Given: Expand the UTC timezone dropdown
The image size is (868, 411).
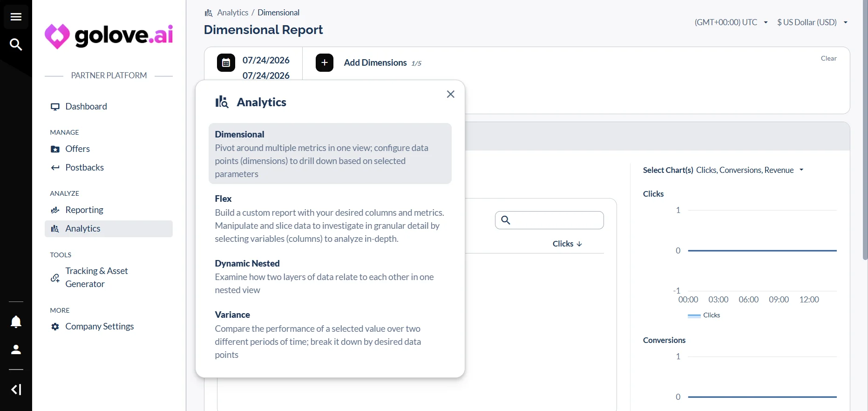Looking at the screenshot, I should [731, 22].
